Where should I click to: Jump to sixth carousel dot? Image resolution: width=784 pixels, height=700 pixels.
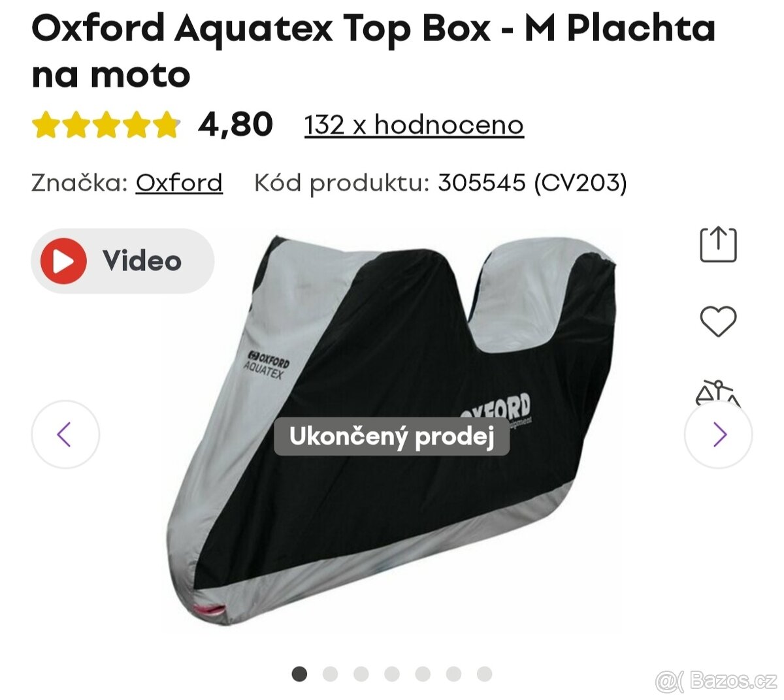point(453,673)
